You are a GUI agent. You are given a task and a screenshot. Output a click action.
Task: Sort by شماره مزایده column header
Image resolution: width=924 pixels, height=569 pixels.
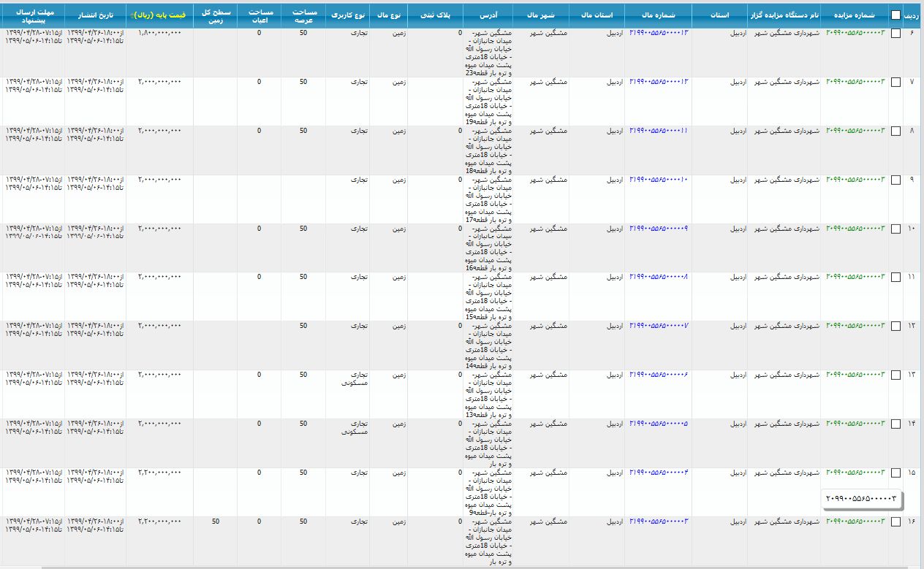coord(855,15)
